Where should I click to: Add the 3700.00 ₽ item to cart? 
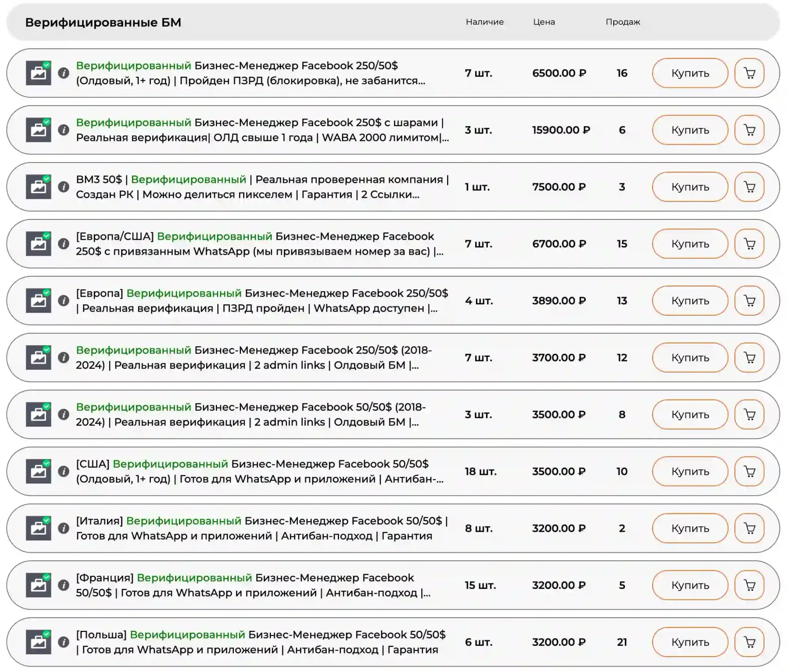coord(749,358)
